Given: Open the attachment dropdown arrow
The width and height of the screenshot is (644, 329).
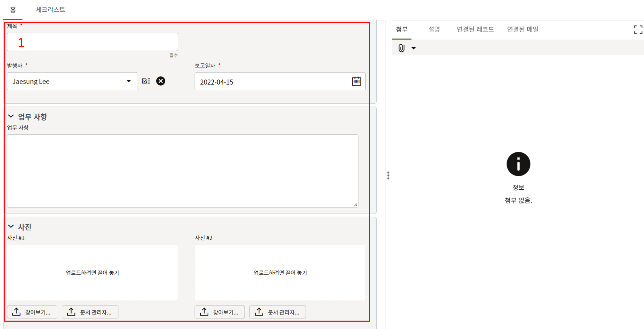Looking at the screenshot, I should 414,48.
